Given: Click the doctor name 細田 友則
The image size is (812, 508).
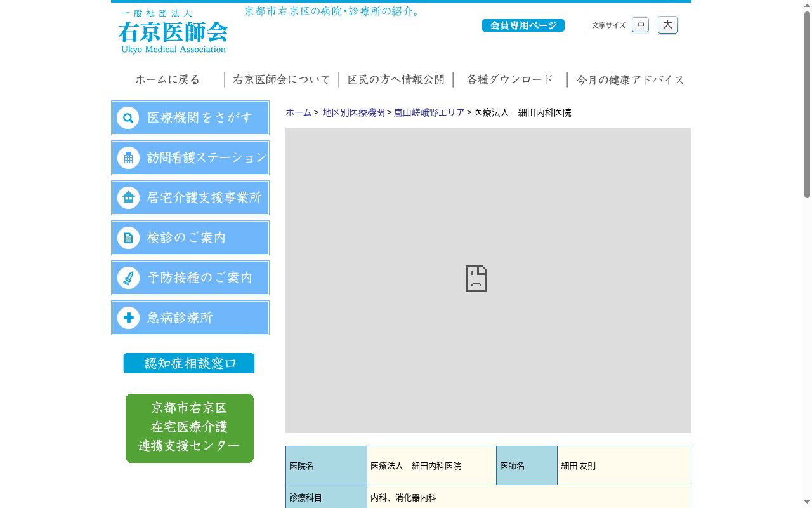Looking at the screenshot, I should coord(578,466).
